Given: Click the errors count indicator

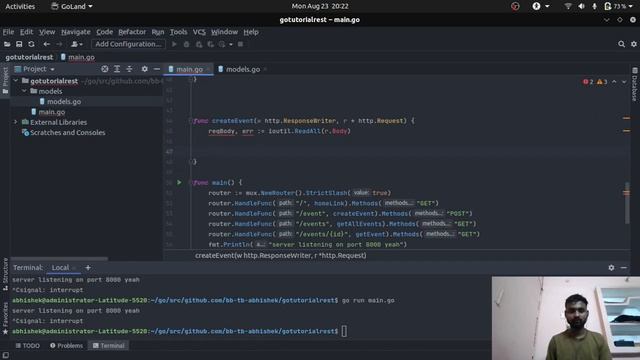Looking at the screenshot, I should [x=588, y=82].
